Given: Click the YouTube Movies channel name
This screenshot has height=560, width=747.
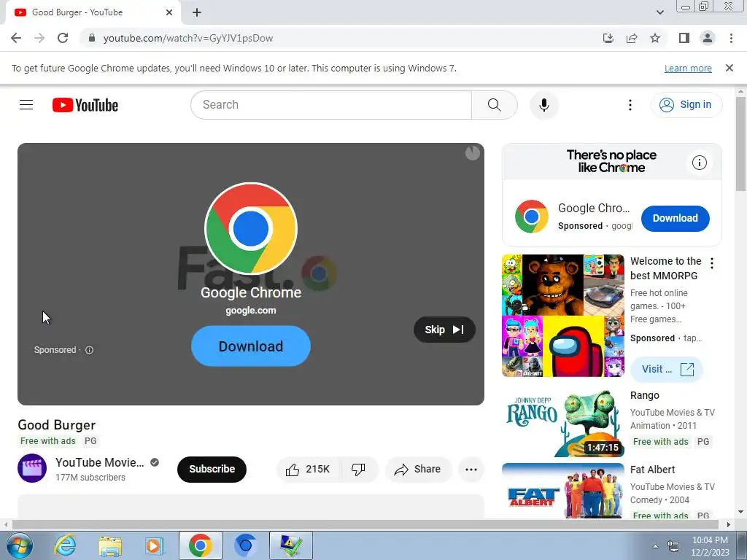Looking at the screenshot, I should pyautogui.click(x=99, y=462).
